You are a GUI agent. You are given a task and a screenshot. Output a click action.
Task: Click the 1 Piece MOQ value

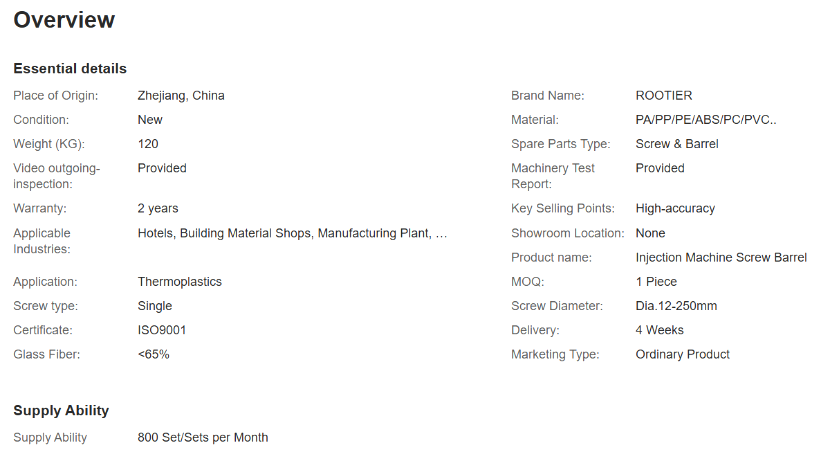point(656,282)
